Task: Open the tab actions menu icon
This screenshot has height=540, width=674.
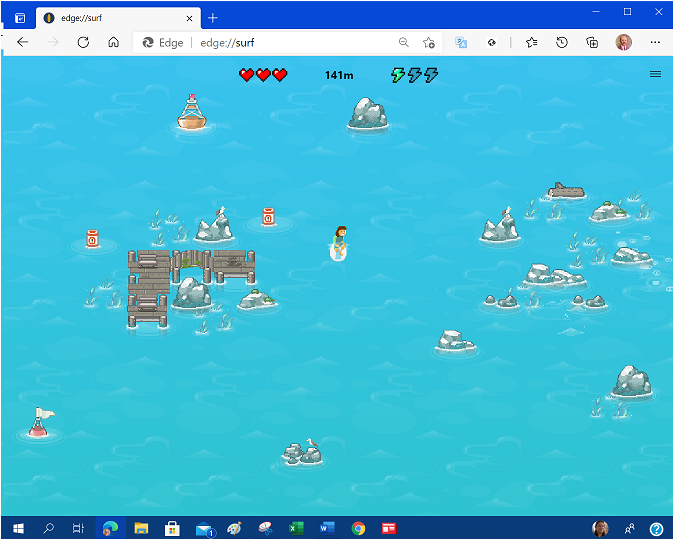Action: 20,18
